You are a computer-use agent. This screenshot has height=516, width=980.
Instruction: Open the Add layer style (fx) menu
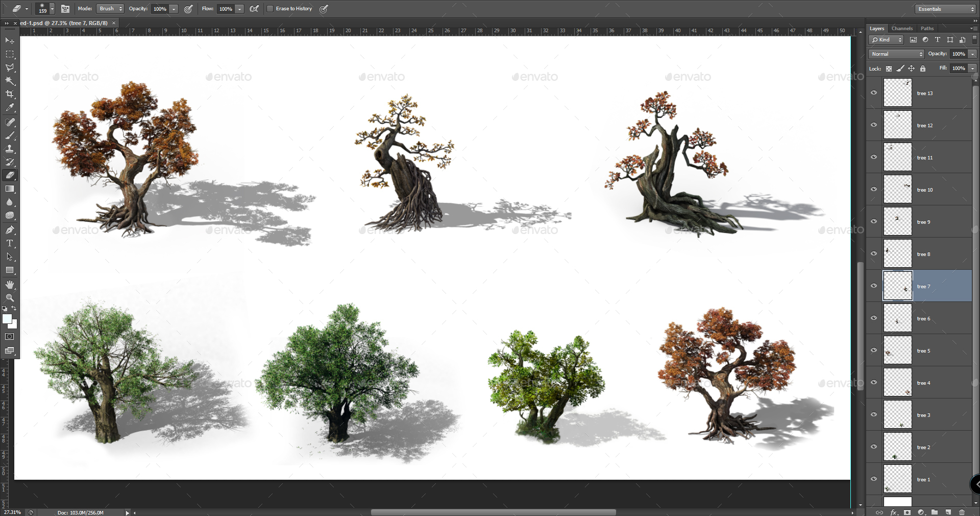point(894,512)
